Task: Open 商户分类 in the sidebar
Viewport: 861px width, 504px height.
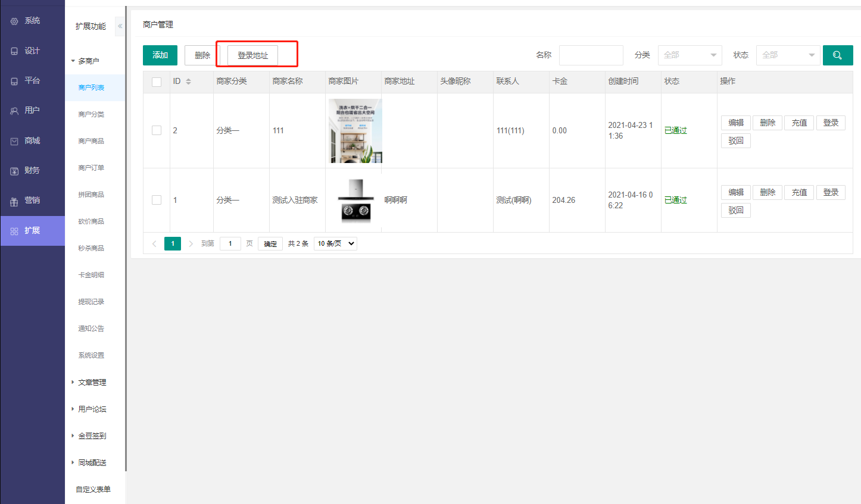Action: coord(91,114)
